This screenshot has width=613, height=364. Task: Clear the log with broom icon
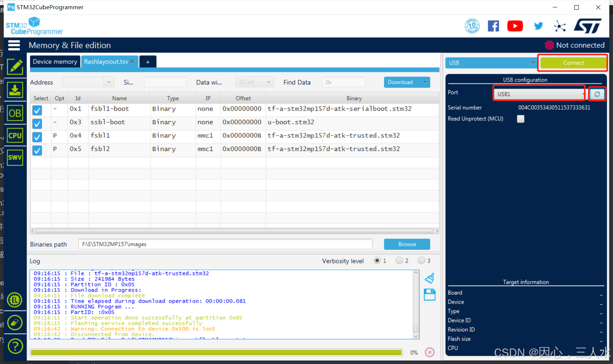click(x=429, y=278)
